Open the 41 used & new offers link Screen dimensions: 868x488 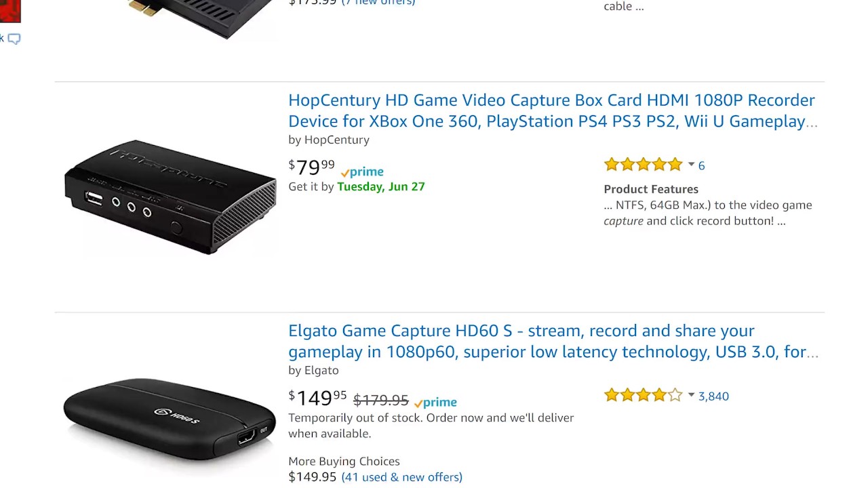[x=401, y=477]
